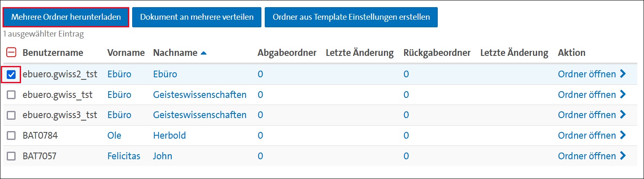Screen dimensions: 644x179
Task: Select the ebuero.gwiss3_tst row checkbox
Action: [11, 115]
